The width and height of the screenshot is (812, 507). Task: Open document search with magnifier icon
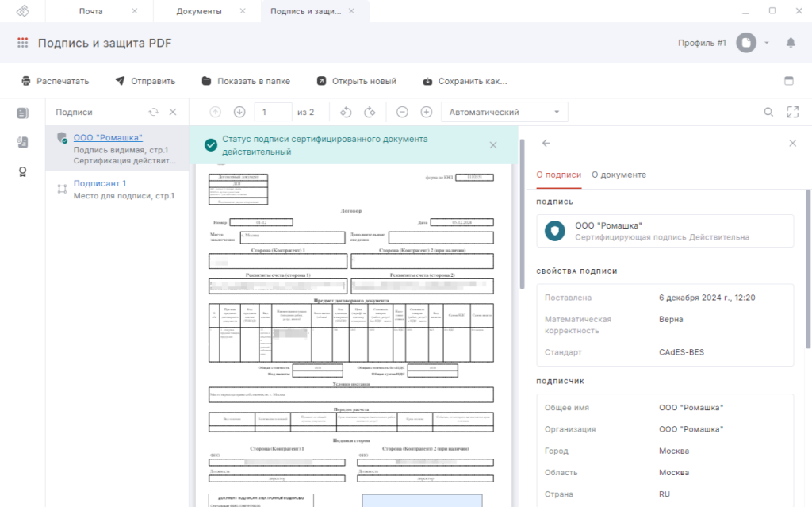point(768,113)
